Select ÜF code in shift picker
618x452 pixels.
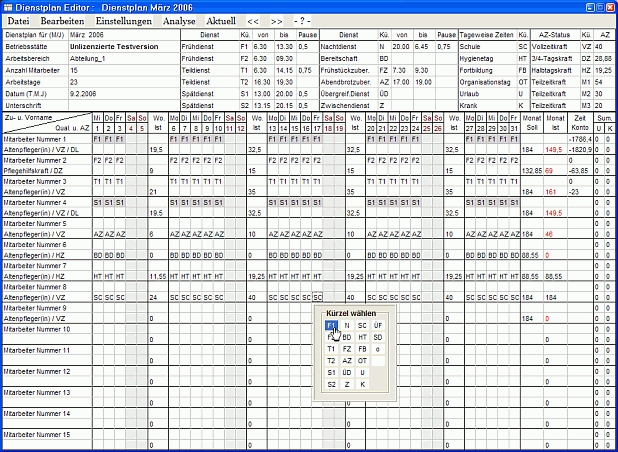[x=377, y=325]
